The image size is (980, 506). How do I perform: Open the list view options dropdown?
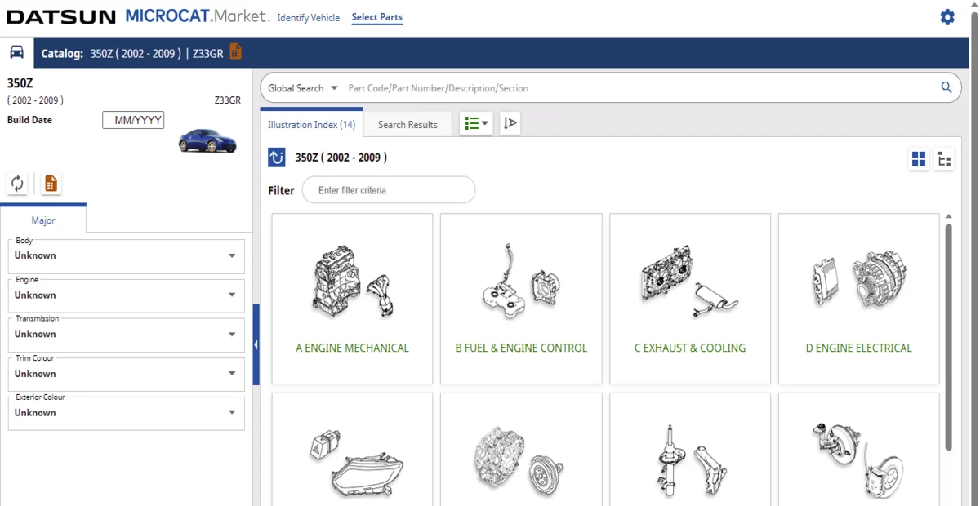(476, 123)
